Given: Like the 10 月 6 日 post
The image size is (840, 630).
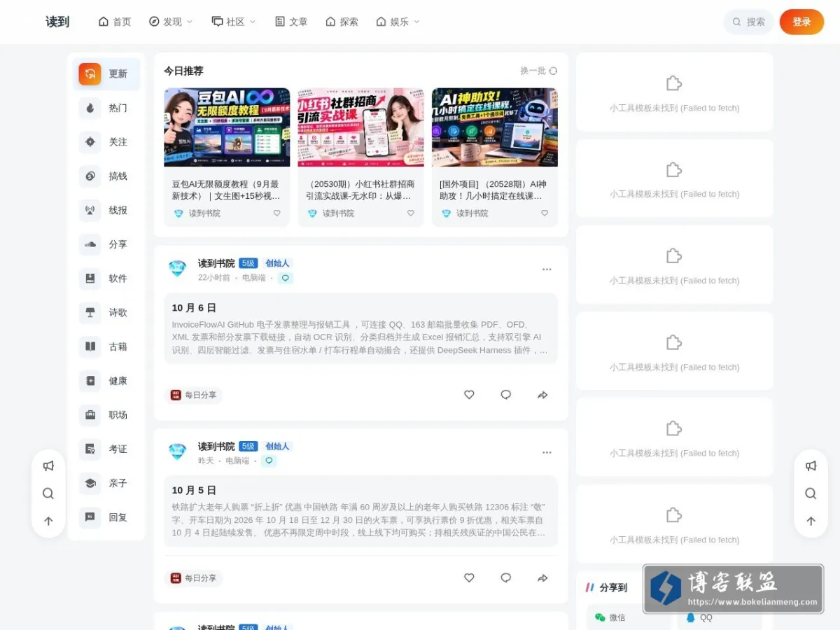Looking at the screenshot, I should click(469, 395).
